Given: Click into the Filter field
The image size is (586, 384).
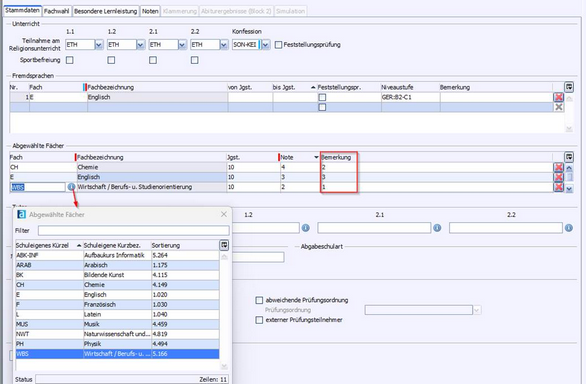Looking at the screenshot, I should tap(133, 230).
